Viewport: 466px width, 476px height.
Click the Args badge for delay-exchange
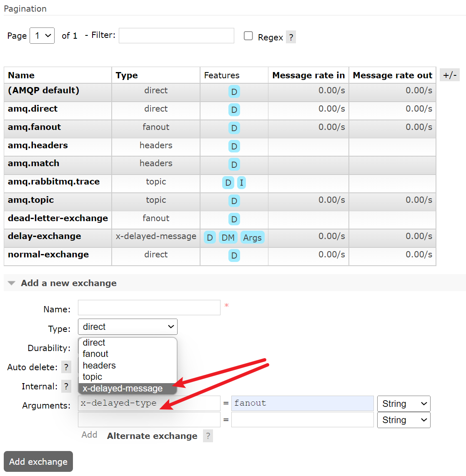coord(252,237)
